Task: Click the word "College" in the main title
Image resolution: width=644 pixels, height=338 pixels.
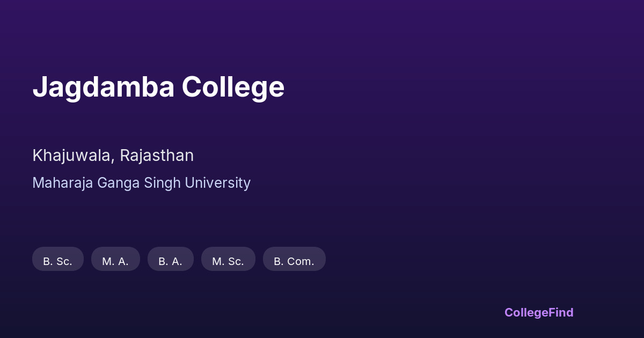Action: (233, 87)
